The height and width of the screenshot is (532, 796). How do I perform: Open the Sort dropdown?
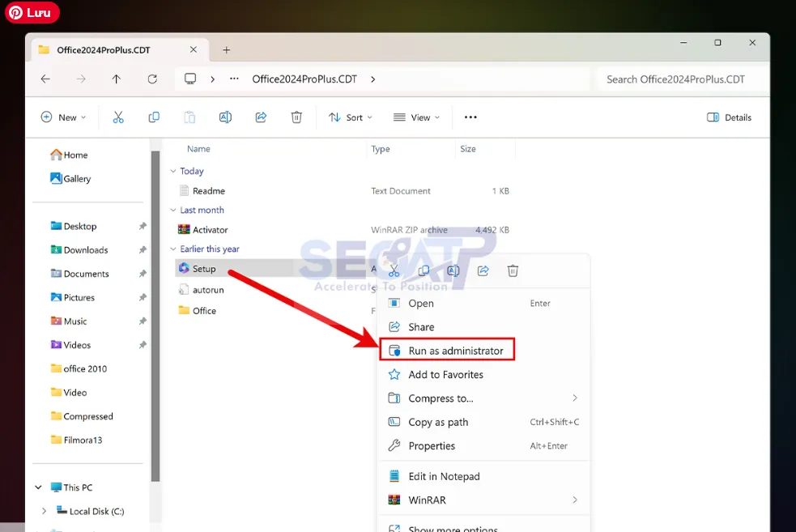click(x=350, y=117)
